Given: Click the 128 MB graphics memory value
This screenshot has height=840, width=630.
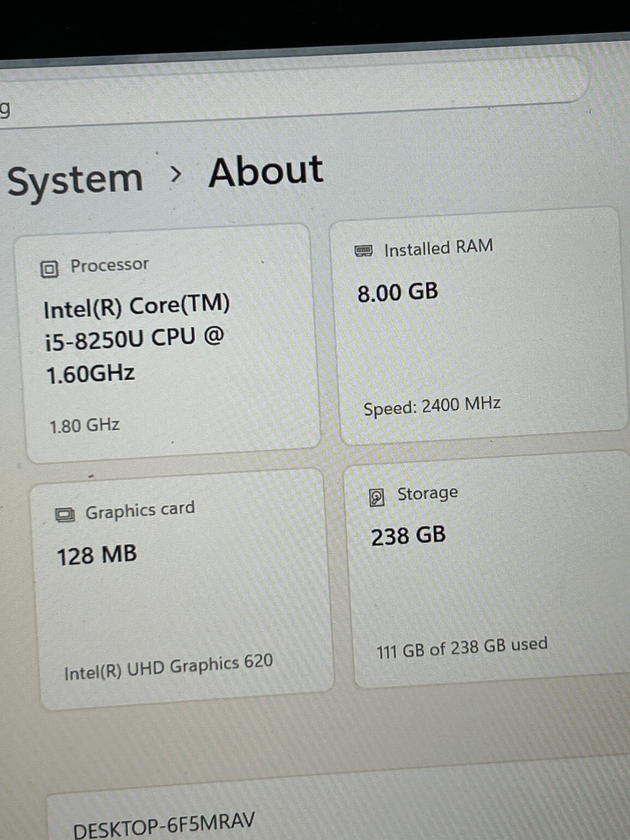Looking at the screenshot, I should pyautogui.click(x=97, y=555).
